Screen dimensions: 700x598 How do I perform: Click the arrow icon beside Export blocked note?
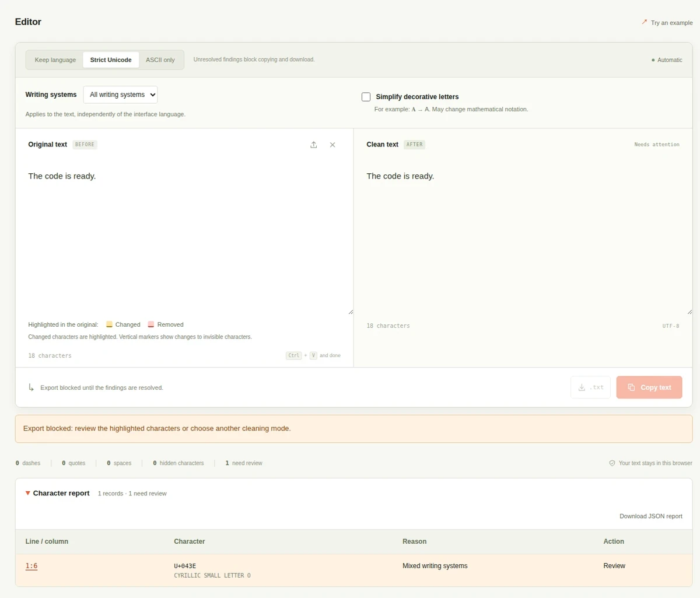point(32,387)
